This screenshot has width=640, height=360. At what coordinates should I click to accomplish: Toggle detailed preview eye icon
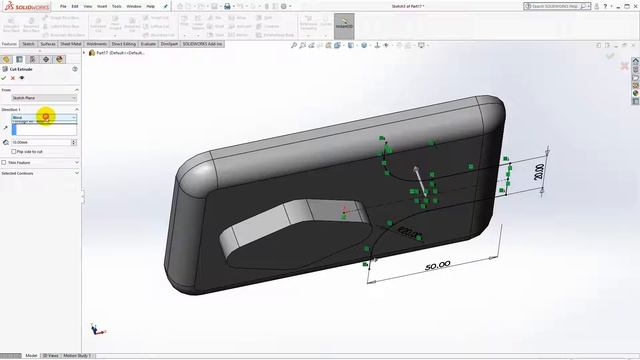point(22,78)
